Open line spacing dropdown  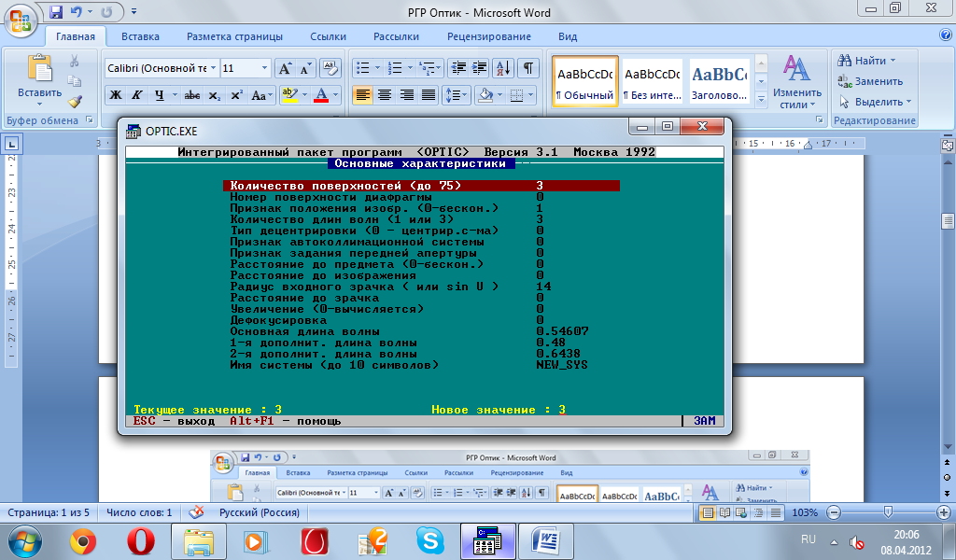click(456, 95)
